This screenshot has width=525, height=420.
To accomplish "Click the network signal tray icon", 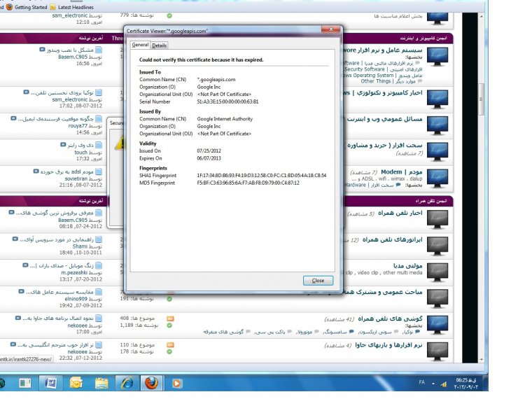I will pos(444,384).
